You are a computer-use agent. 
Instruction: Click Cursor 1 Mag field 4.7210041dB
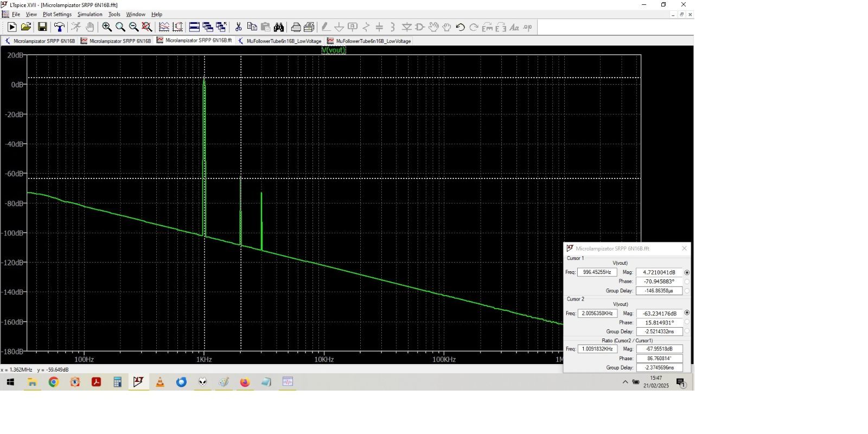(659, 272)
